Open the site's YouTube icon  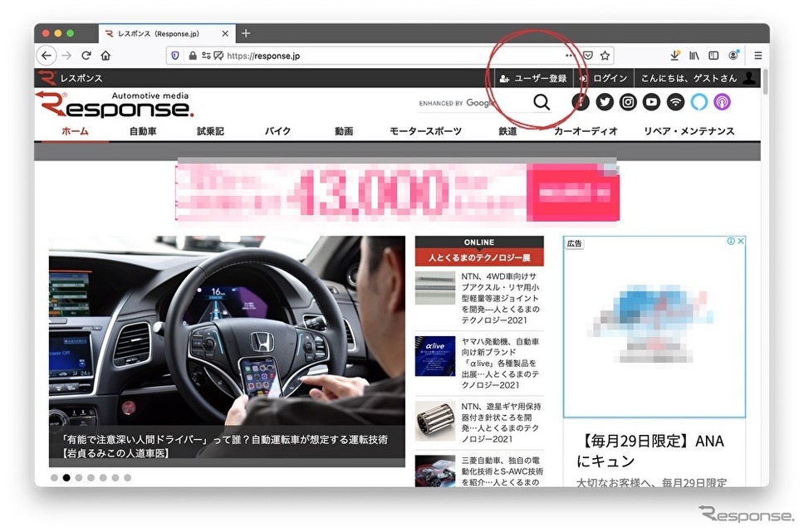click(x=652, y=102)
